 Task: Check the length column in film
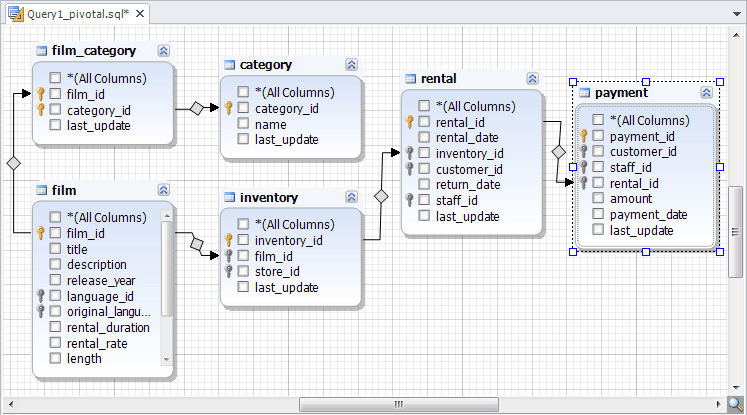pos(55,358)
